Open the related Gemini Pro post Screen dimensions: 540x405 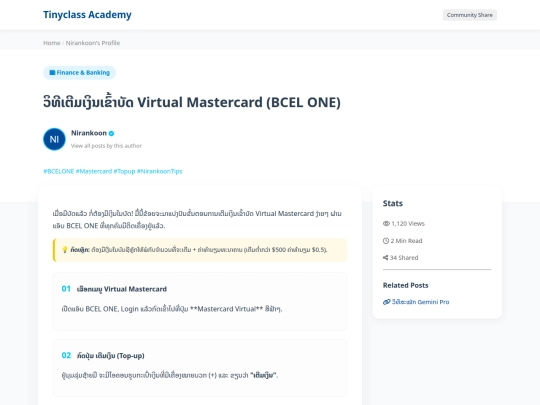click(x=420, y=302)
